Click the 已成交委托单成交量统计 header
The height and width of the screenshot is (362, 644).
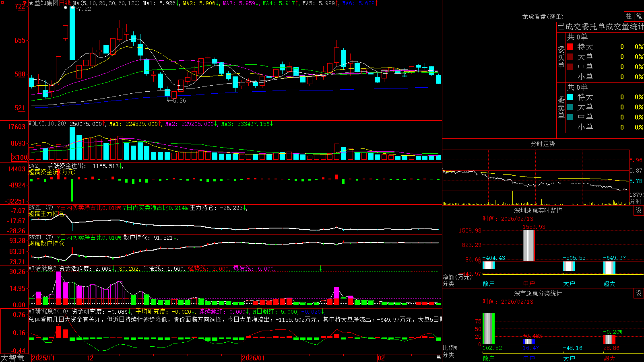coord(601,27)
